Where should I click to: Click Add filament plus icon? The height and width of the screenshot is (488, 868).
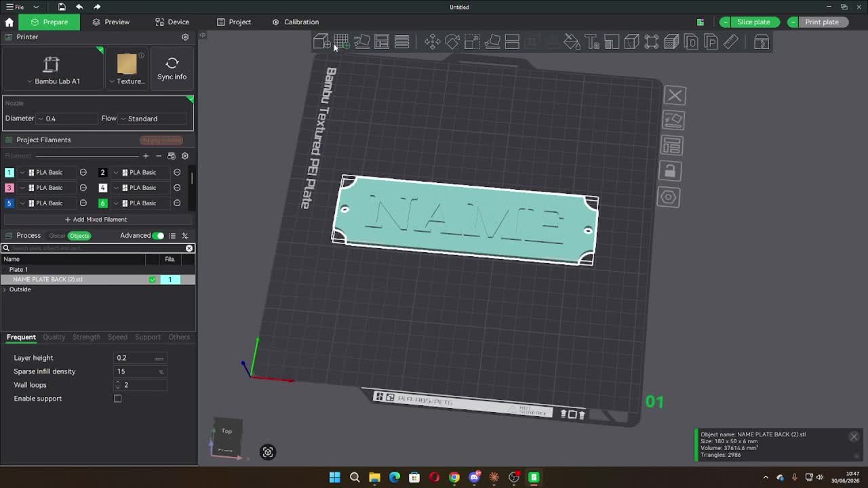pos(146,156)
